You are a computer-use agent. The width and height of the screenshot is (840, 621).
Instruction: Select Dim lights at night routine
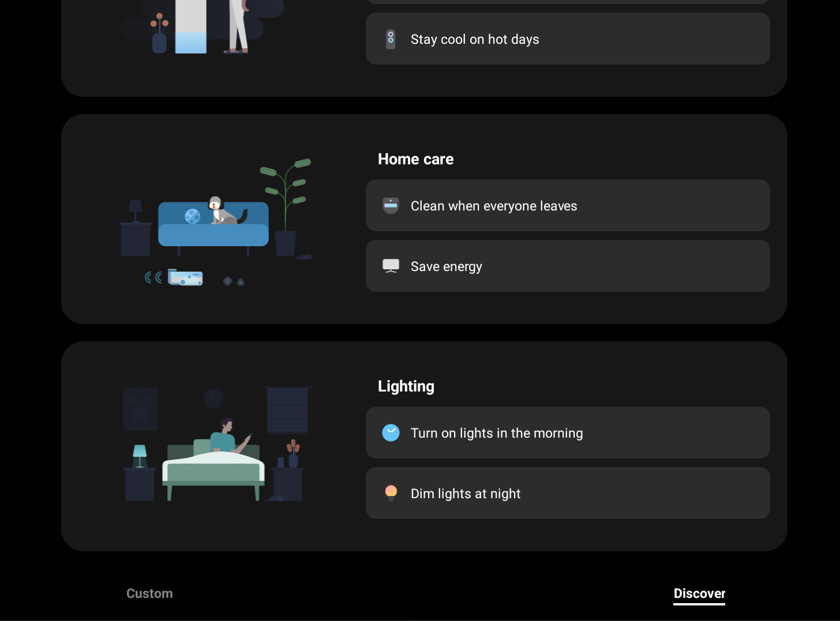(568, 493)
